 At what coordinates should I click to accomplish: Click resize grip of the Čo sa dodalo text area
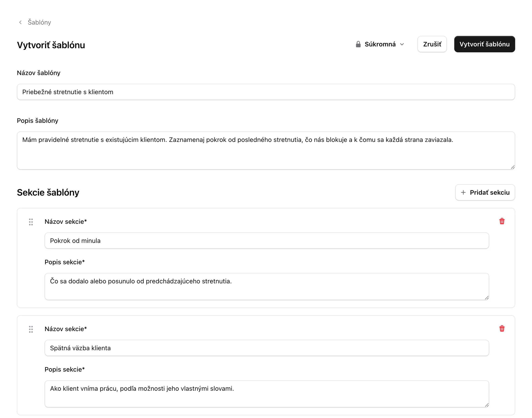[487, 298]
